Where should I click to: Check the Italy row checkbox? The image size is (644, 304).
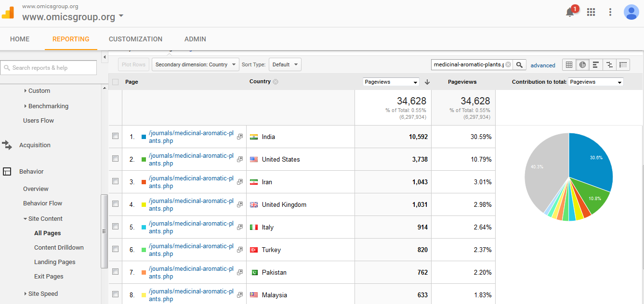(115, 227)
